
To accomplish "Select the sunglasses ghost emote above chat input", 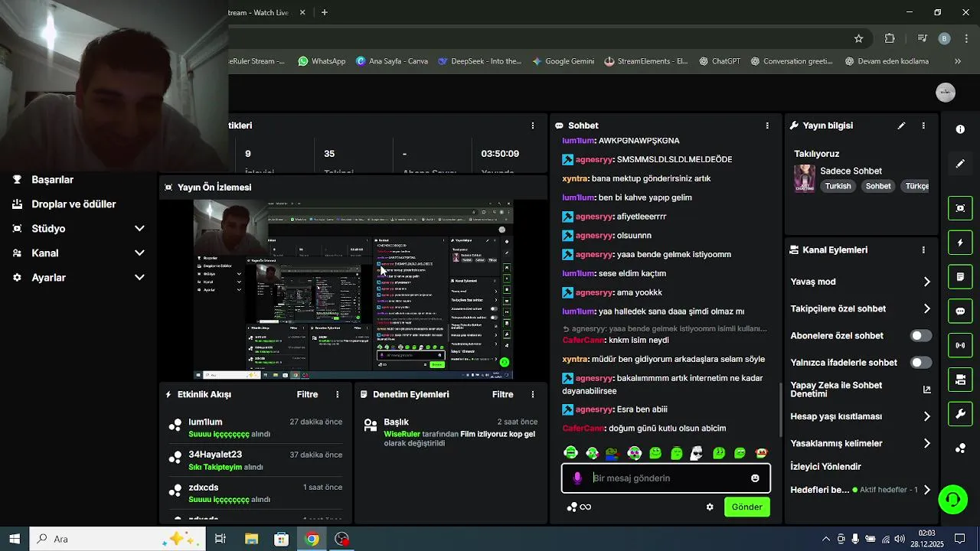I will [696, 453].
